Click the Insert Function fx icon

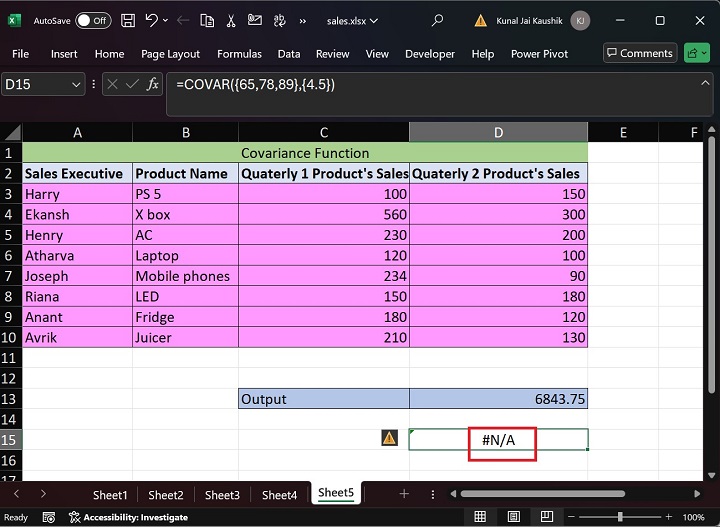tap(153, 85)
